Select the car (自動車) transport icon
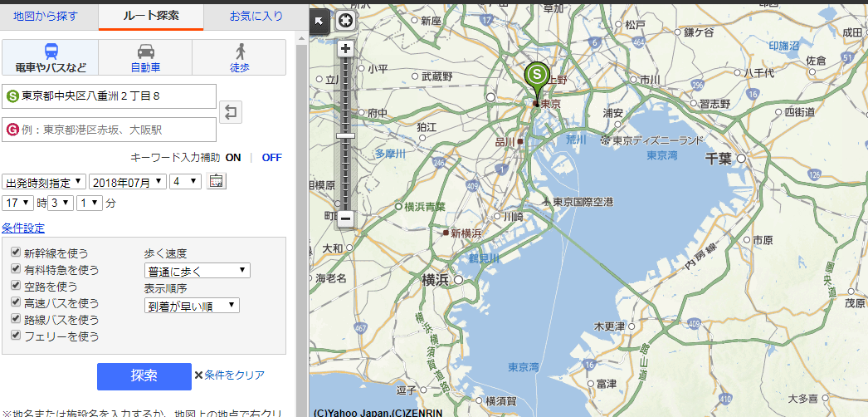 (146, 52)
